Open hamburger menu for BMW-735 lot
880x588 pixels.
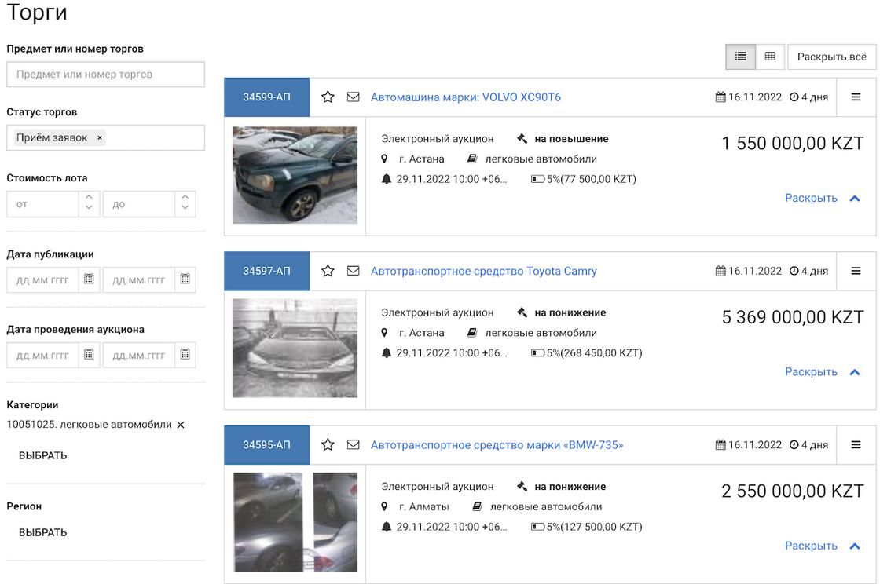pyautogui.click(x=856, y=445)
